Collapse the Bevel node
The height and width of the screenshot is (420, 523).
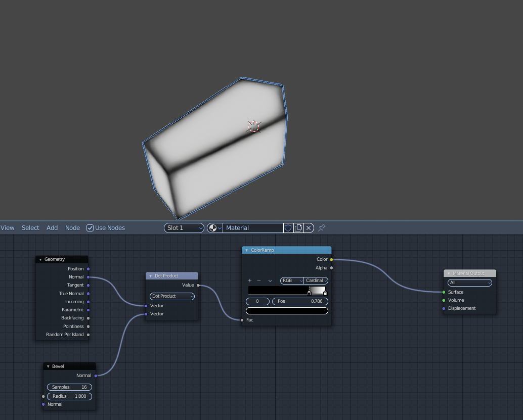[x=48, y=366]
